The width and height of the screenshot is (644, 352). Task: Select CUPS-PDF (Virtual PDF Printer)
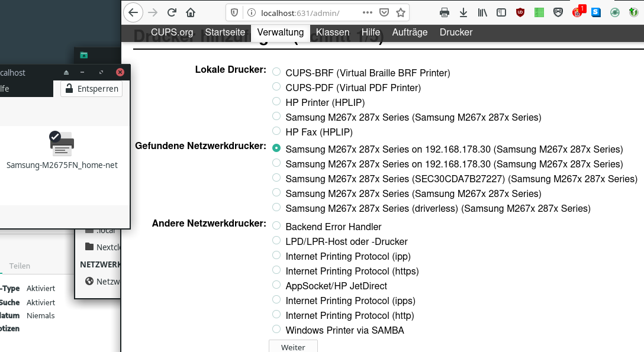276,86
